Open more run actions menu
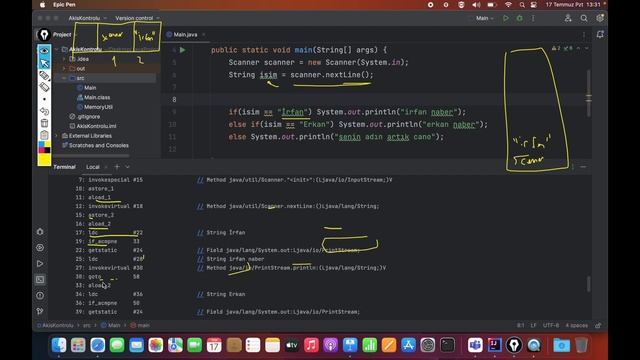Viewport: 640px width, 360px height. coord(533,18)
